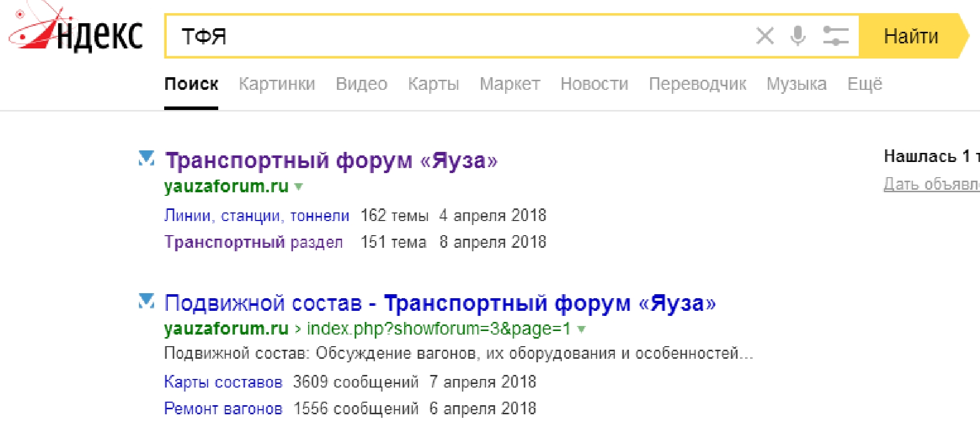Open the Карты tab
The height and width of the screenshot is (438, 980).
coord(433,84)
